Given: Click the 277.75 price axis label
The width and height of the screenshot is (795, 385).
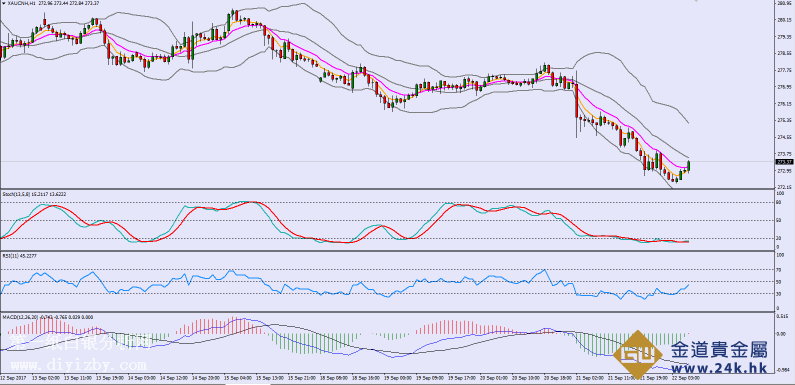Looking at the screenshot, I should point(784,71).
